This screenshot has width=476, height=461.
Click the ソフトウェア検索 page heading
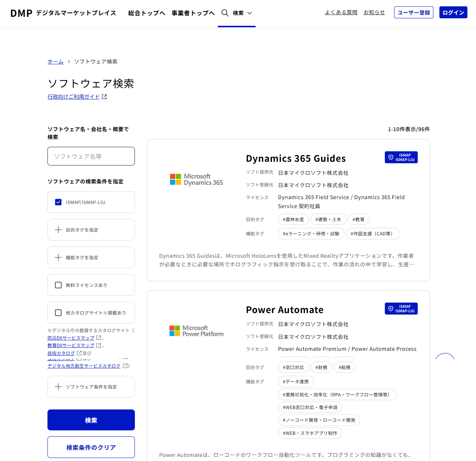point(91,83)
